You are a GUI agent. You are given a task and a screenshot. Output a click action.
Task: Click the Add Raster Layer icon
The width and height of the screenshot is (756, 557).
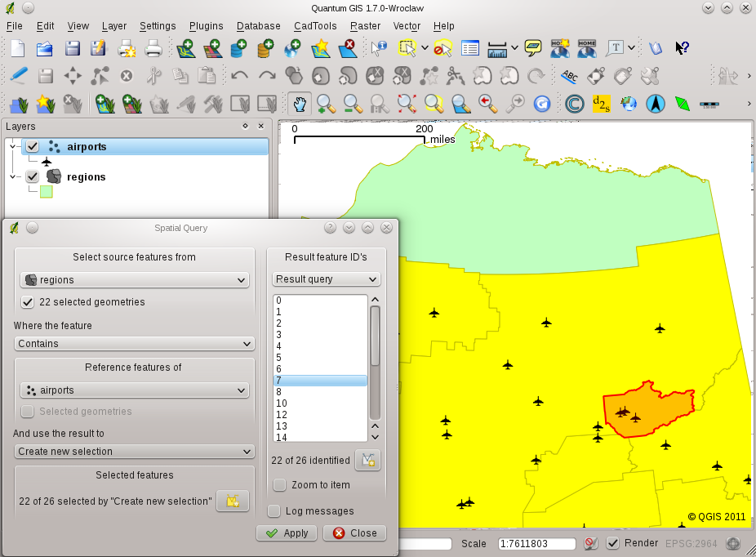tap(212, 48)
